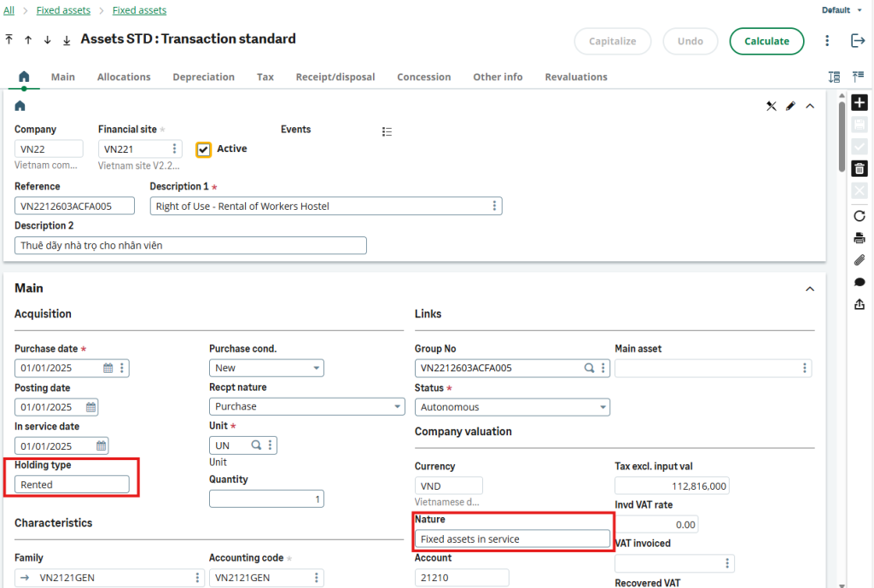Open the Purchase cond. dropdown
874x588 pixels.
(266, 368)
